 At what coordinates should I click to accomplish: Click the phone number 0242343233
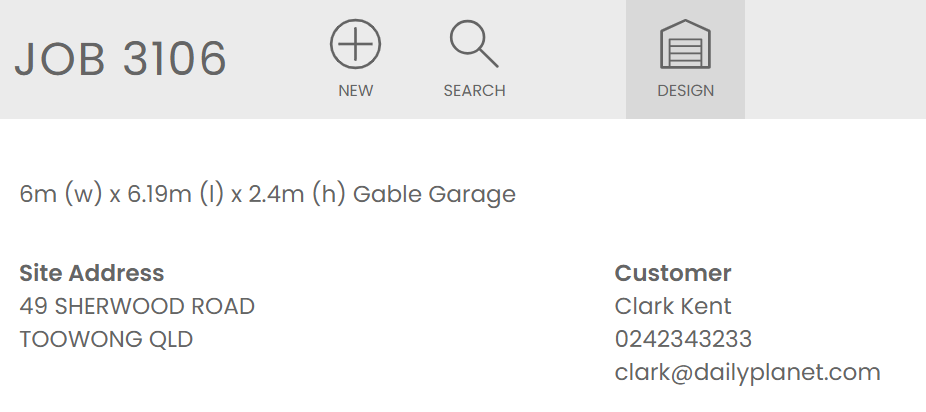point(683,339)
